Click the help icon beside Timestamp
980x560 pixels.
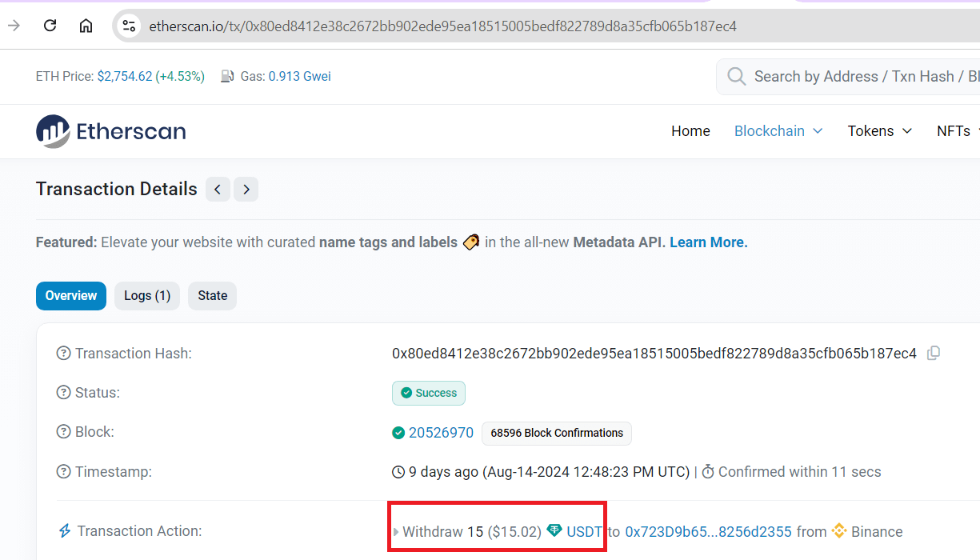pos(63,472)
